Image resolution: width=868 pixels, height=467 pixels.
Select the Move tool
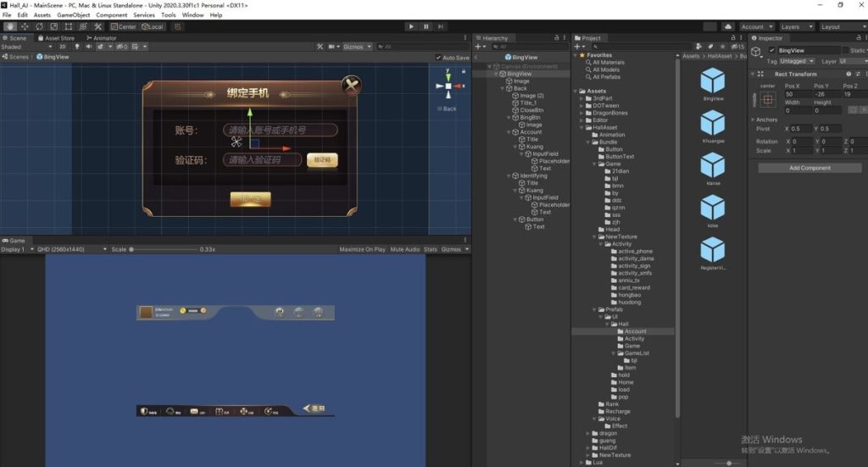coord(25,26)
